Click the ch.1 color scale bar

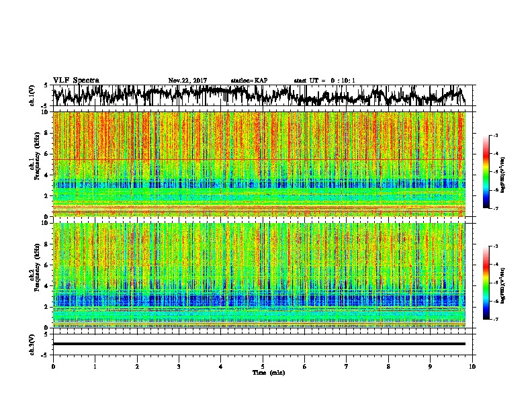[486, 172]
